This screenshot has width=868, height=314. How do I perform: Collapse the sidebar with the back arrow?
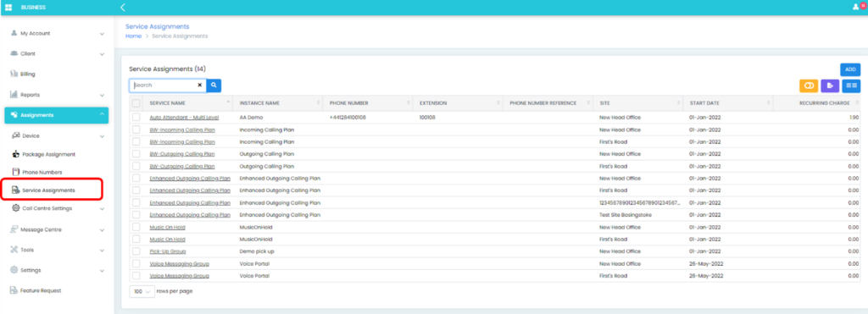pyautogui.click(x=122, y=7)
